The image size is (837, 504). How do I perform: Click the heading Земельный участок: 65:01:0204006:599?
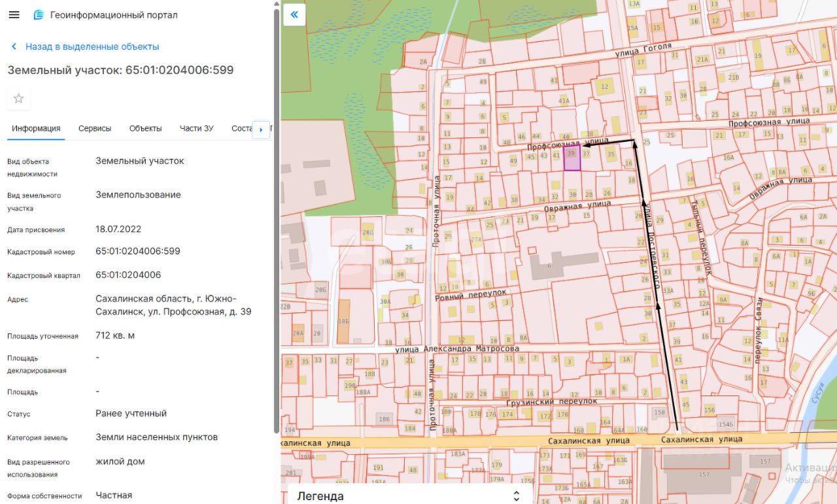(120, 70)
